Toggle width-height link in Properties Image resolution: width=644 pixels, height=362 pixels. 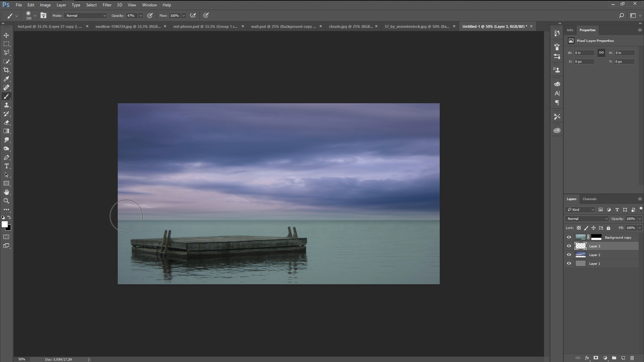pyautogui.click(x=601, y=53)
